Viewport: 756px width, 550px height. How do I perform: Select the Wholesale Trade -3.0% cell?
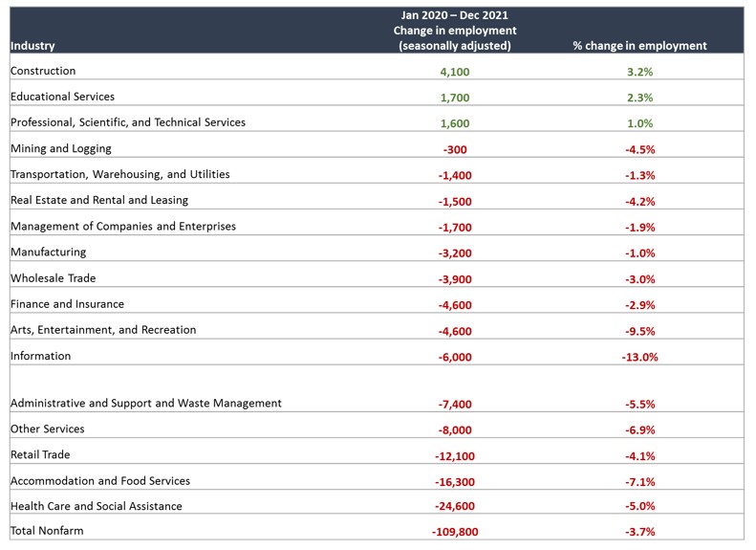pos(639,279)
